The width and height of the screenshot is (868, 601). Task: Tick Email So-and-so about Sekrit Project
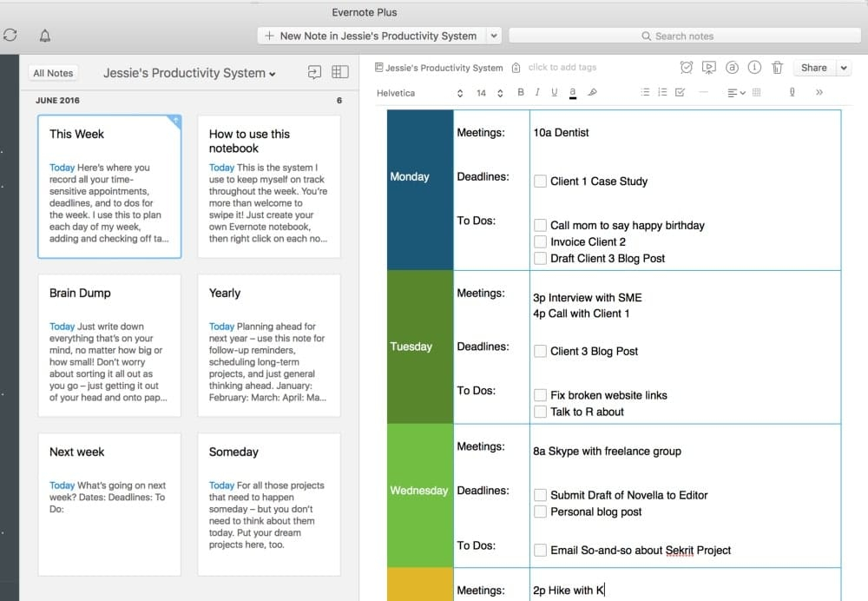coord(540,550)
